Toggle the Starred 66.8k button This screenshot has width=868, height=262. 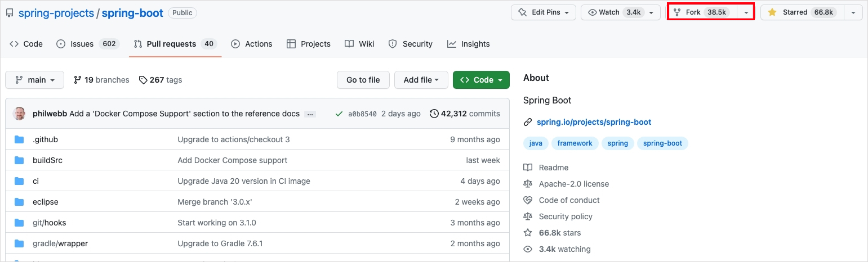(802, 12)
